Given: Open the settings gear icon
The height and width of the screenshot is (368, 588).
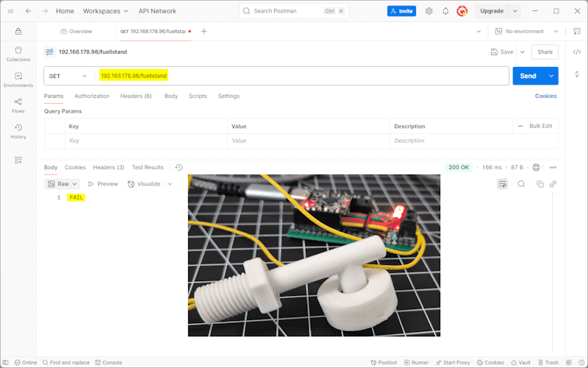Looking at the screenshot, I should [429, 11].
